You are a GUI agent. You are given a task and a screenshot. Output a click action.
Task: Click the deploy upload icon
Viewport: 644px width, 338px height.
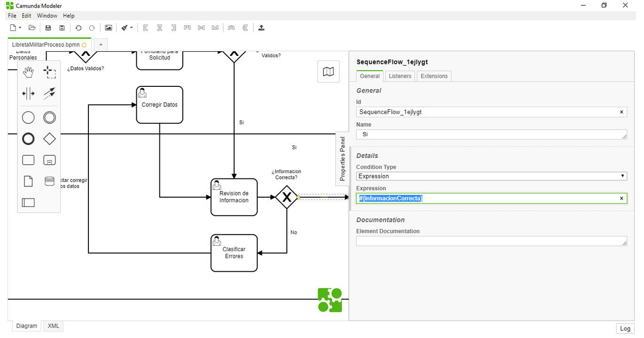pyautogui.click(x=261, y=28)
